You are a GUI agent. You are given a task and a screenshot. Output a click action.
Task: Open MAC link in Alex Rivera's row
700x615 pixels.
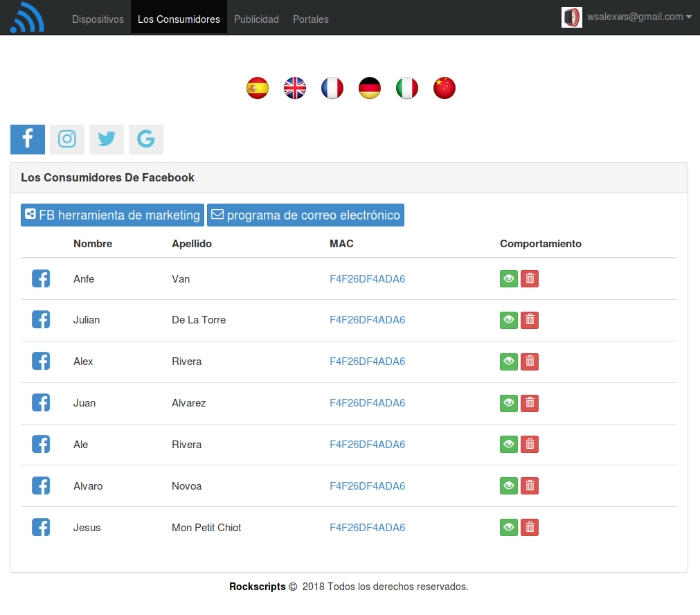368,362
